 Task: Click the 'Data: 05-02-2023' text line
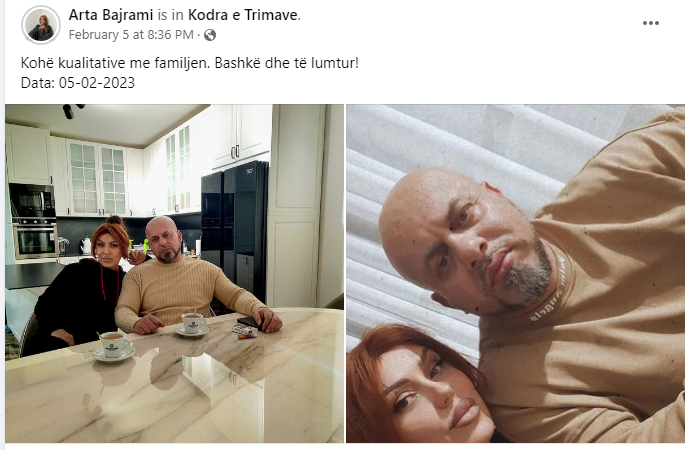pyautogui.click(x=78, y=83)
